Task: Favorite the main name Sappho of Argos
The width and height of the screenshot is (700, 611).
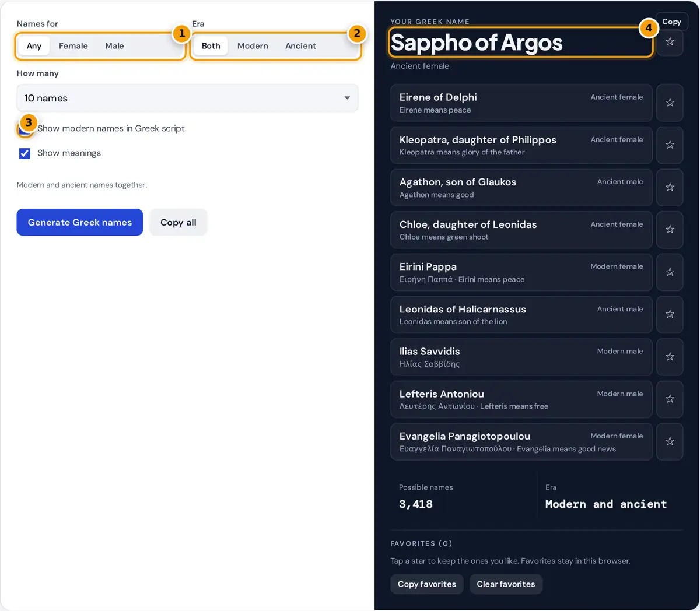Action: point(670,42)
